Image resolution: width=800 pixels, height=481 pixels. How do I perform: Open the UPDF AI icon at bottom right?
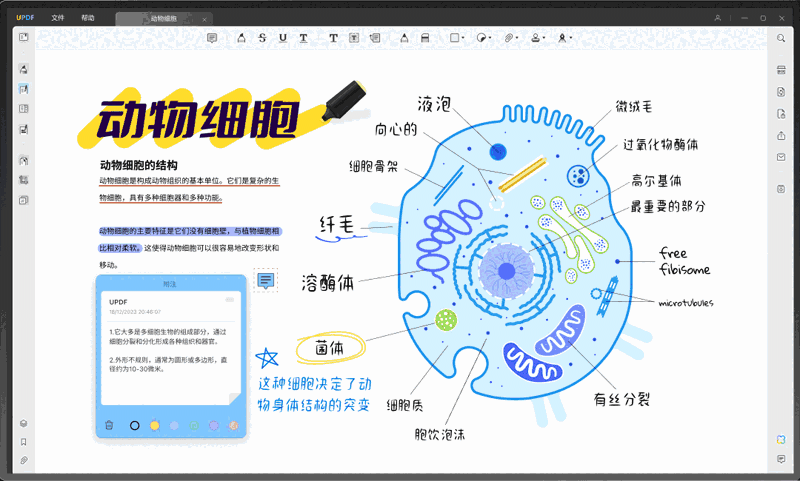tap(781, 439)
